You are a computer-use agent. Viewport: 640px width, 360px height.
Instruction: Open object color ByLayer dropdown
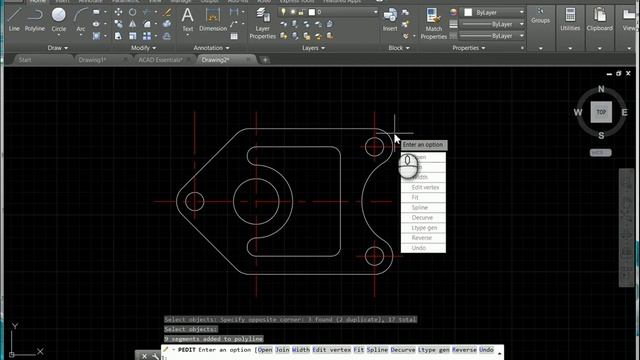tap(521, 13)
